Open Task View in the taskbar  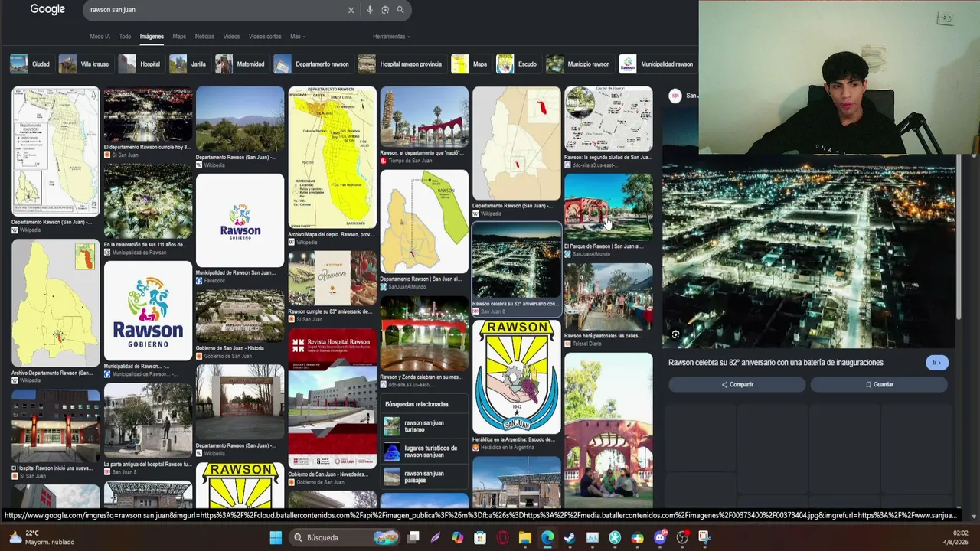[x=413, y=537]
